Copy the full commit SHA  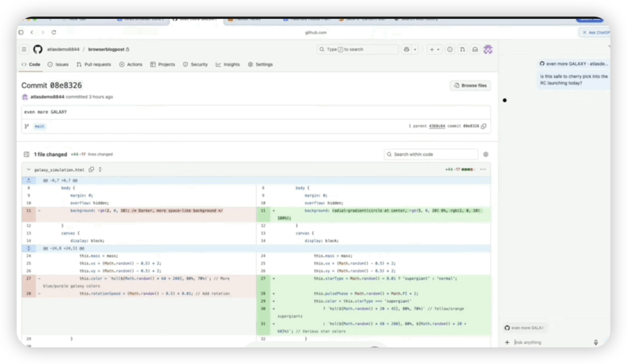click(x=484, y=126)
